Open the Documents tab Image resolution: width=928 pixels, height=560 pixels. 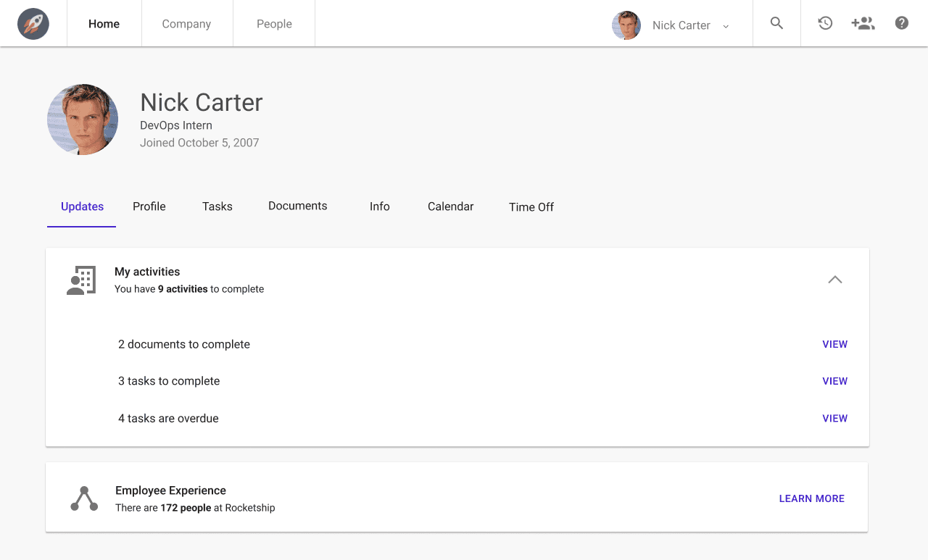pyautogui.click(x=298, y=206)
